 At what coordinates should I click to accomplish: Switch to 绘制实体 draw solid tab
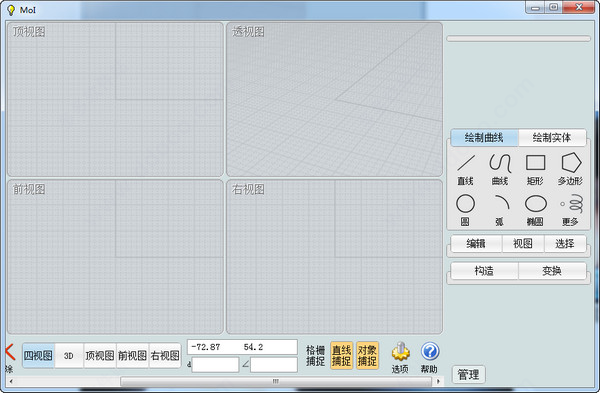point(552,138)
